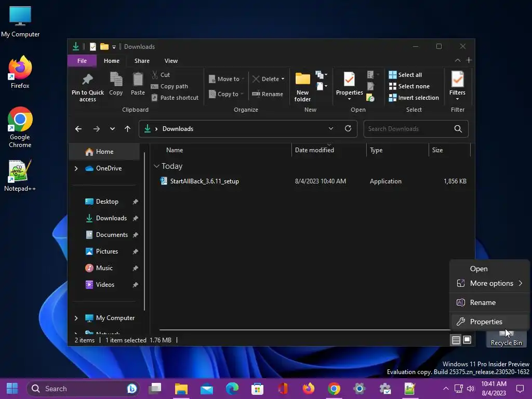Viewport: 532px width, 399px height.
Task: Switch to details view layout icon
Action: pyautogui.click(x=456, y=340)
